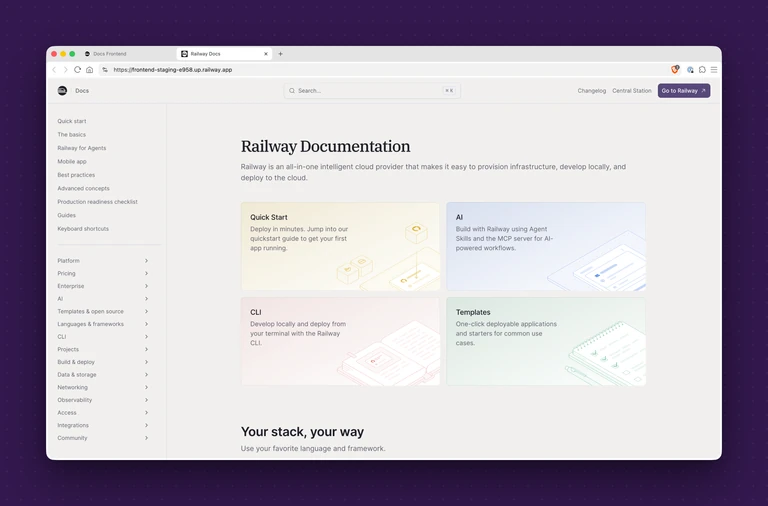This screenshot has height=506, width=768.
Task: Open the browser hamburger menu icon
Action: click(x=714, y=70)
